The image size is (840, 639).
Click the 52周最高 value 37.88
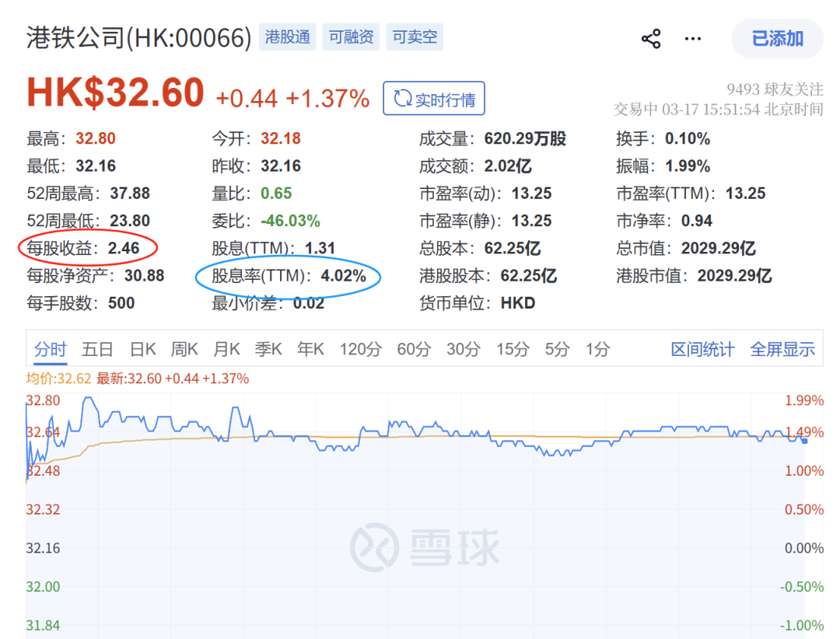coord(130,194)
